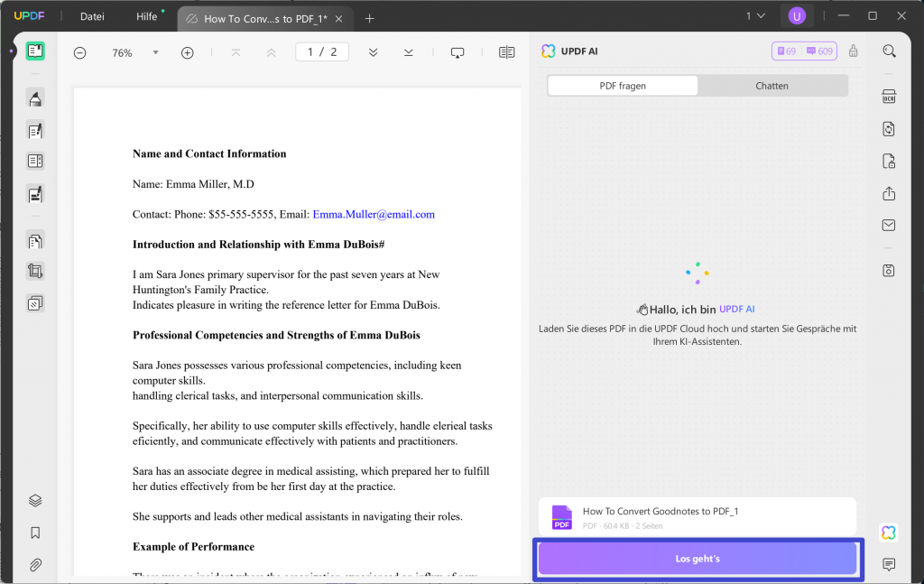Open the Emma.Muller@email.com link
Screen dimensions: 924x584
(x=374, y=215)
